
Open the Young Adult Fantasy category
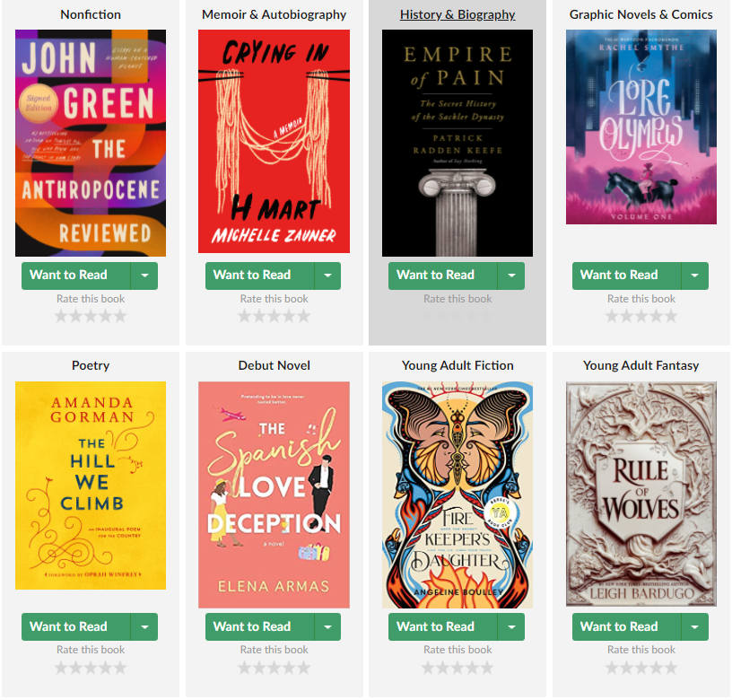(641, 365)
